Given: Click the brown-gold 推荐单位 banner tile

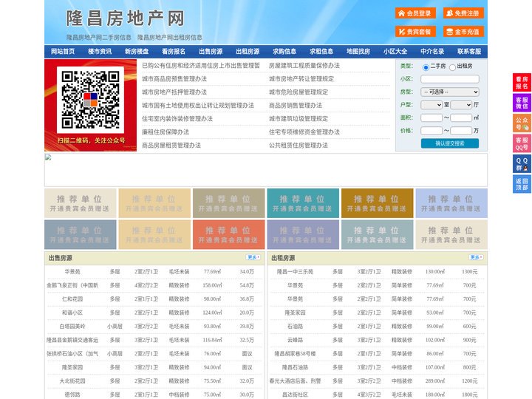Looking at the screenshot, I should [x=378, y=203].
